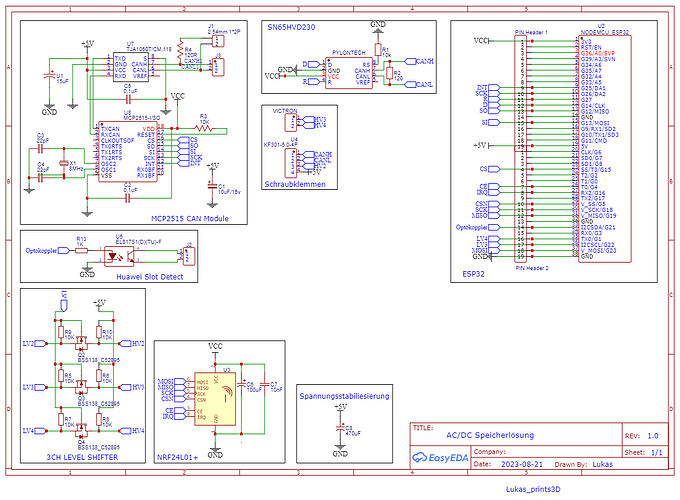Click the CANL net port in SN65HVD230 block
The width and height of the screenshot is (680, 500).
coord(418,85)
